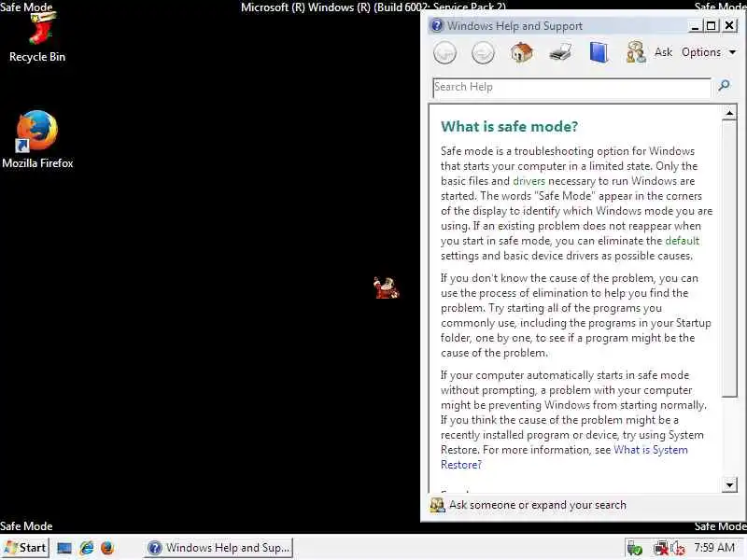Viewport: 747px width, 560px height.
Task: Click the network disconnected tray icon
Action: (x=661, y=549)
